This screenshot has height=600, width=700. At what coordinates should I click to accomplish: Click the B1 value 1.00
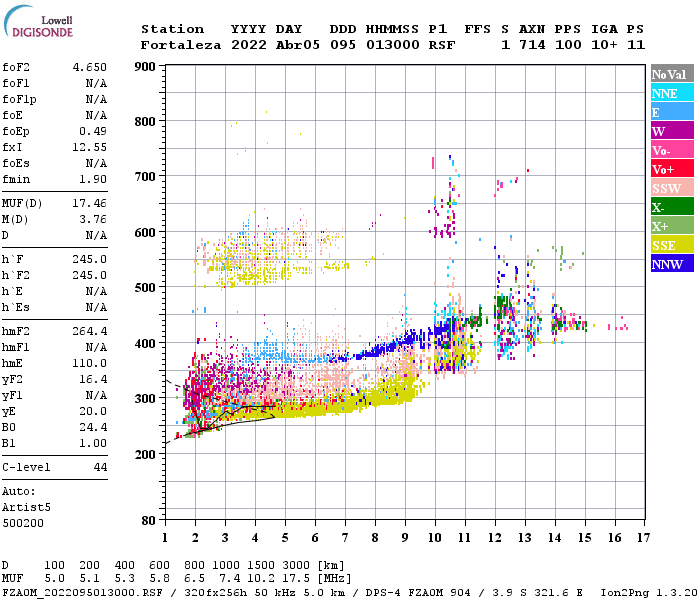coord(93,443)
